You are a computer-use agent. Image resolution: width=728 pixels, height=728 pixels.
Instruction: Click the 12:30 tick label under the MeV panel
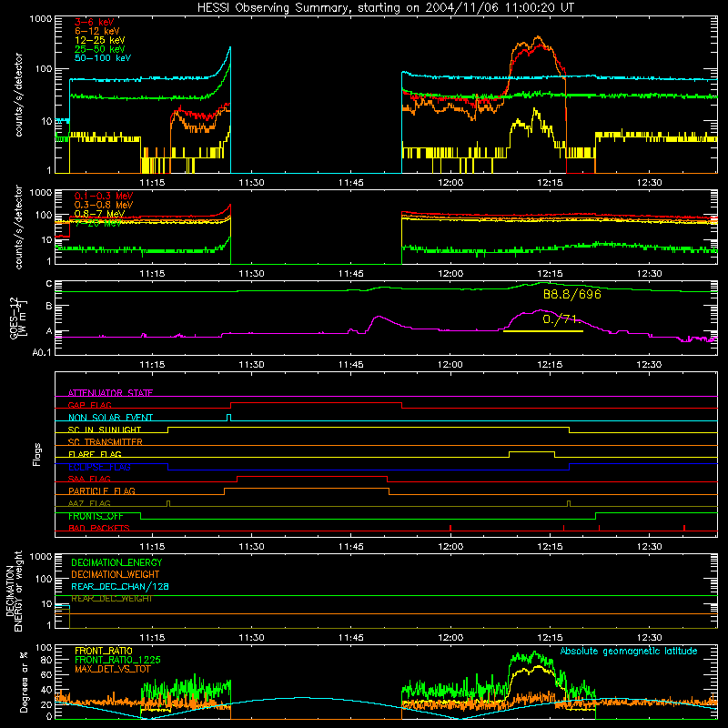coord(649,273)
